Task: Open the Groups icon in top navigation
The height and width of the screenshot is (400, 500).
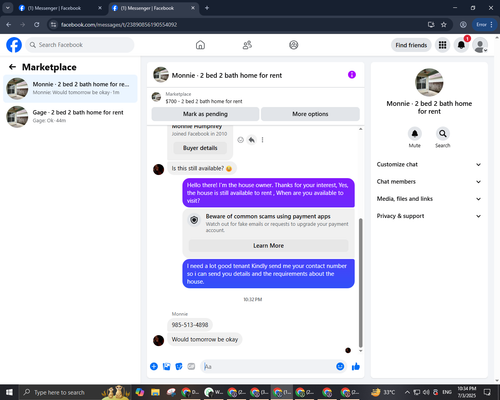Action: coord(293,45)
